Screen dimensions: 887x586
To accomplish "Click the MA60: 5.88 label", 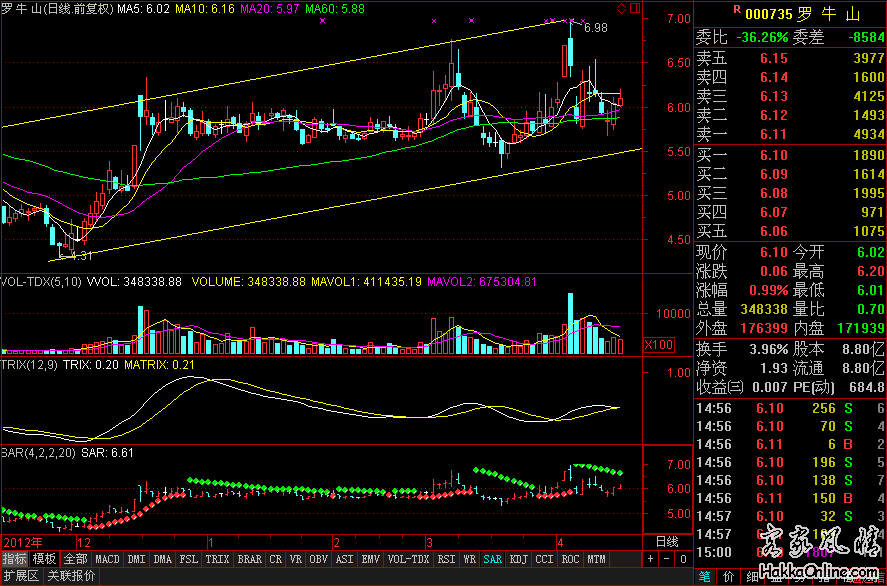I will click(334, 8).
